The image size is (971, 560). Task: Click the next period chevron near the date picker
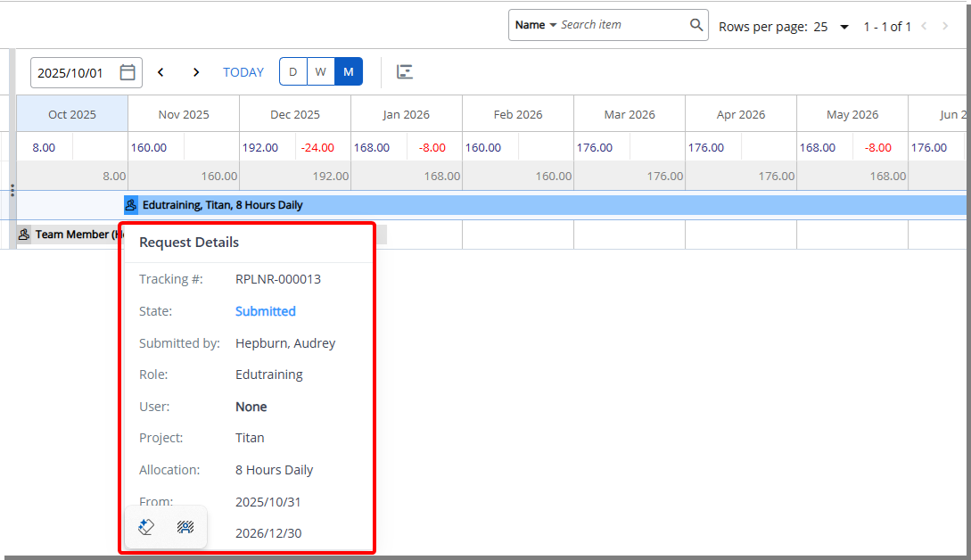(x=196, y=71)
